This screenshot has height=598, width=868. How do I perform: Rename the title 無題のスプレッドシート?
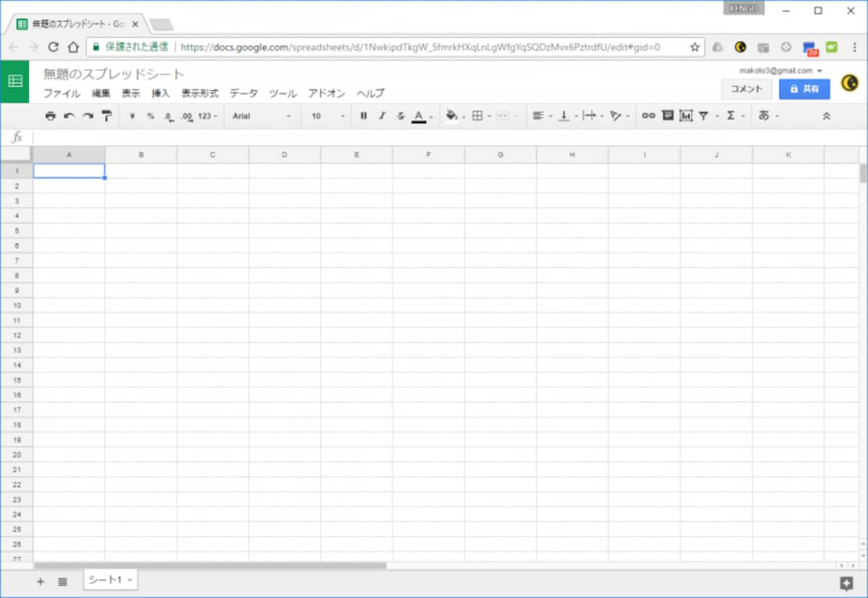coord(114,74)
